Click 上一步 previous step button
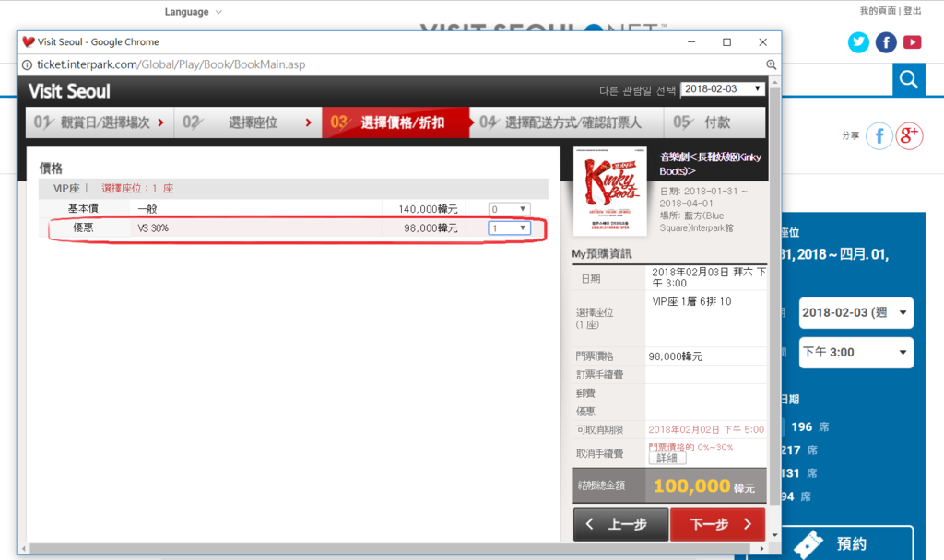Viewport: 944px width, 560px height. tap(620, 524)
